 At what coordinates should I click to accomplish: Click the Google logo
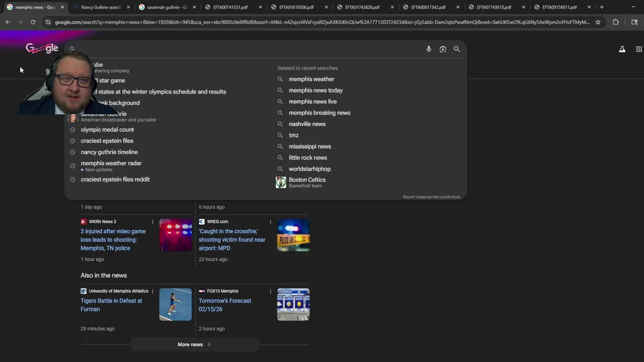[x=42, y=48]
